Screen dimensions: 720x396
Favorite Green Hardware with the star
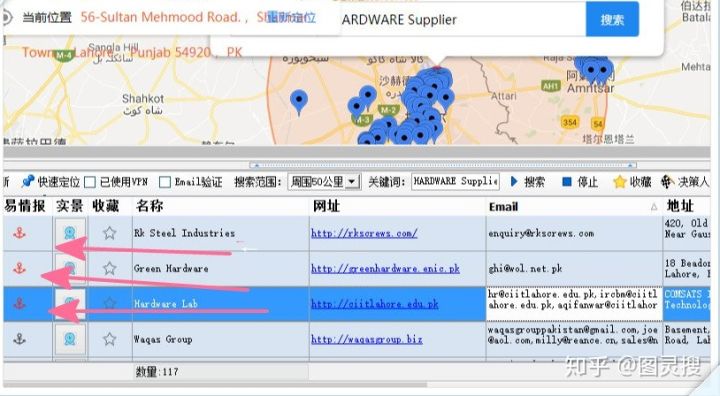tap(109, 268)
